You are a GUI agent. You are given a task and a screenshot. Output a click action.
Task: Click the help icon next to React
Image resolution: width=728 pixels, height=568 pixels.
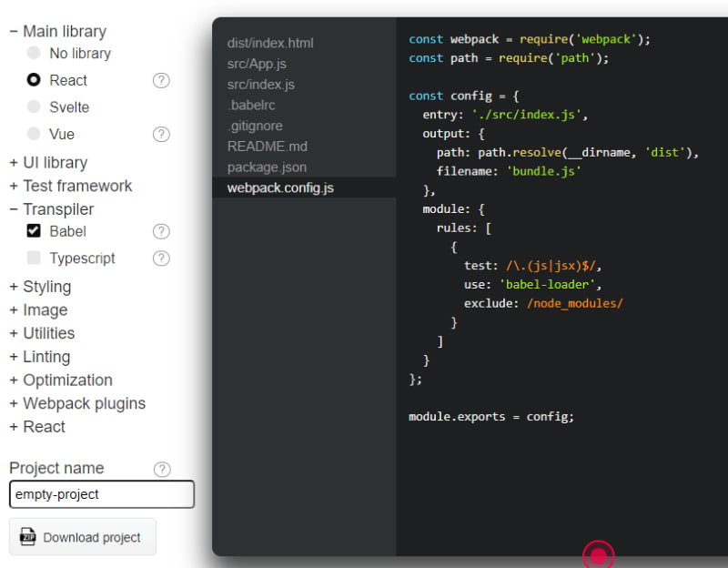pyautogui.click(x=161, y=80)
